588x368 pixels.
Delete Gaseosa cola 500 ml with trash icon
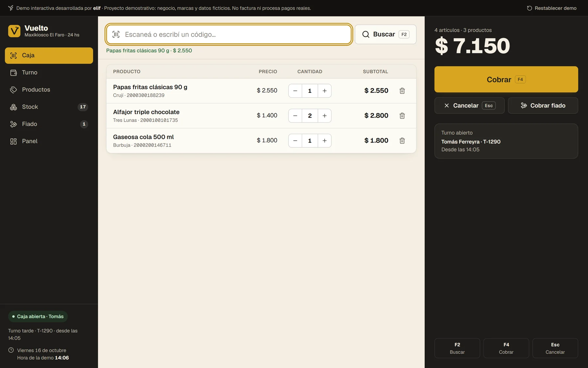point(402,141)
